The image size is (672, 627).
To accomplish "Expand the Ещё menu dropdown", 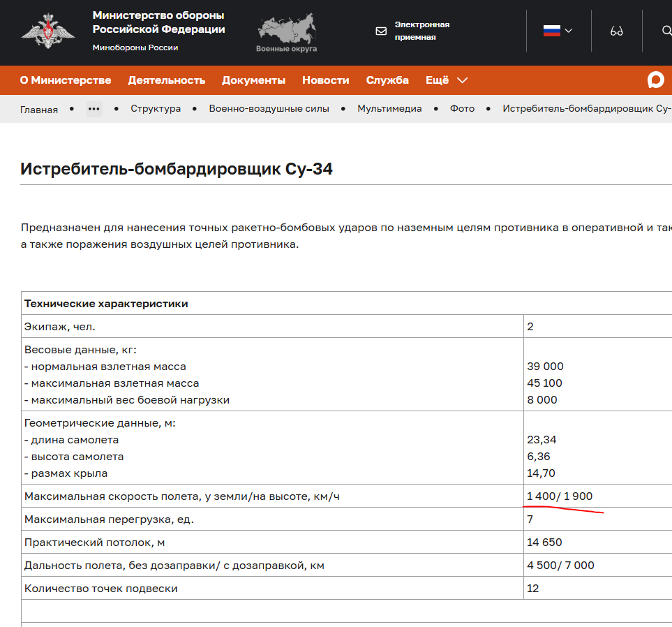I will tap(447, 80).
